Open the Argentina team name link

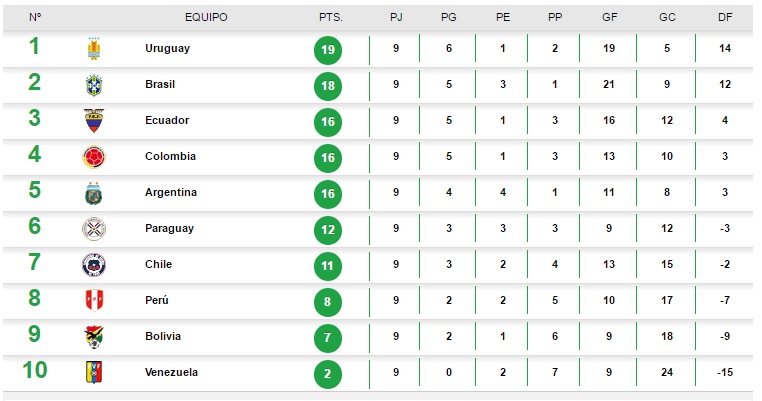(x=170, y=192)
